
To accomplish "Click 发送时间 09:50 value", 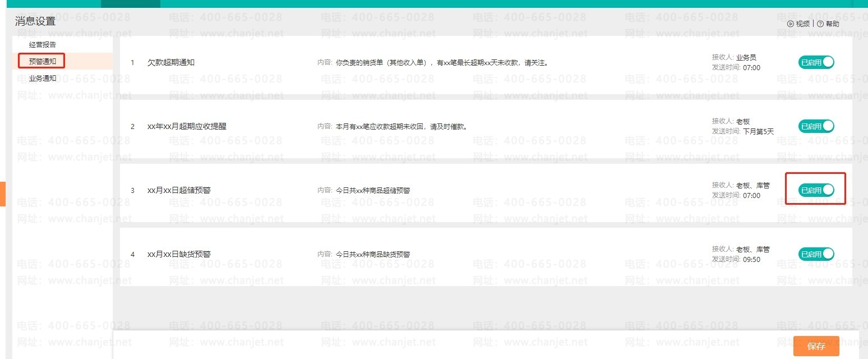I will (x=751, y=259).
